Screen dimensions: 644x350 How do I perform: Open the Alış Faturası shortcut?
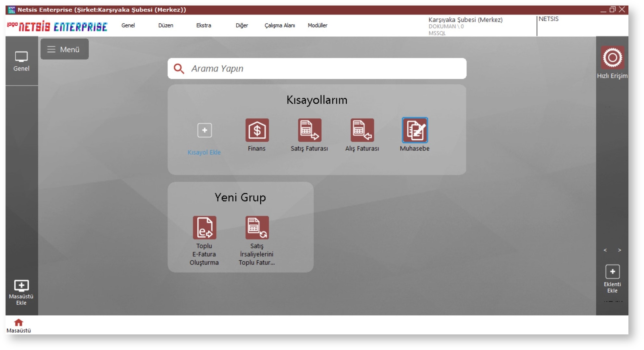click(x=362, y=130)
